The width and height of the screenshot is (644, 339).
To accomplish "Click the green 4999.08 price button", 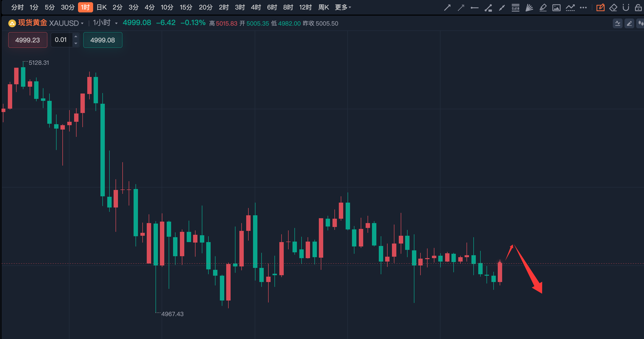I will click(103, 40).
